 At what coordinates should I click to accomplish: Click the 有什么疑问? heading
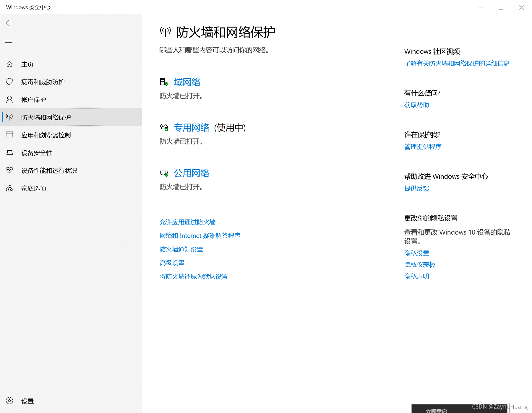click(x=422, y=93)
